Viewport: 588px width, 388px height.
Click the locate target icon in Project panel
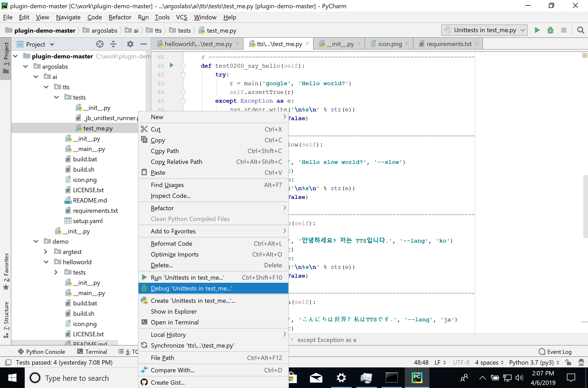point(100,44)
